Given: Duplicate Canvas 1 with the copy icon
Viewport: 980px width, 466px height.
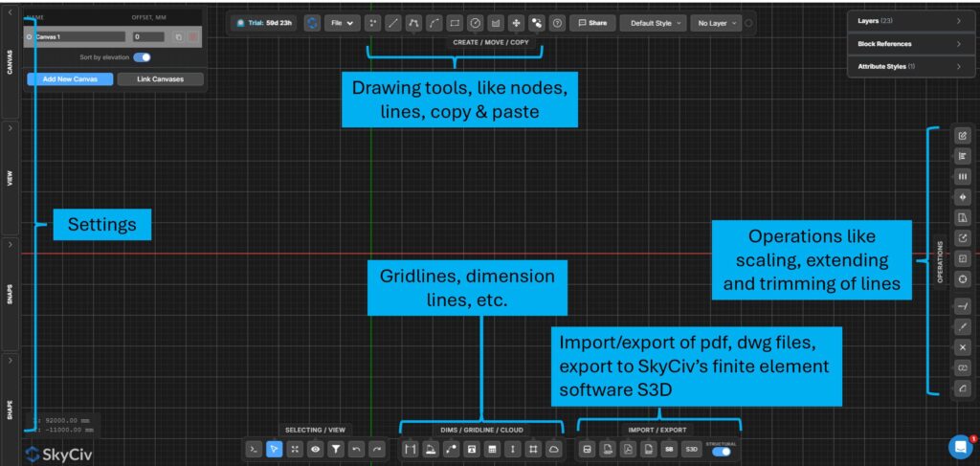Looking at the screenshot, I should point(179,37).
